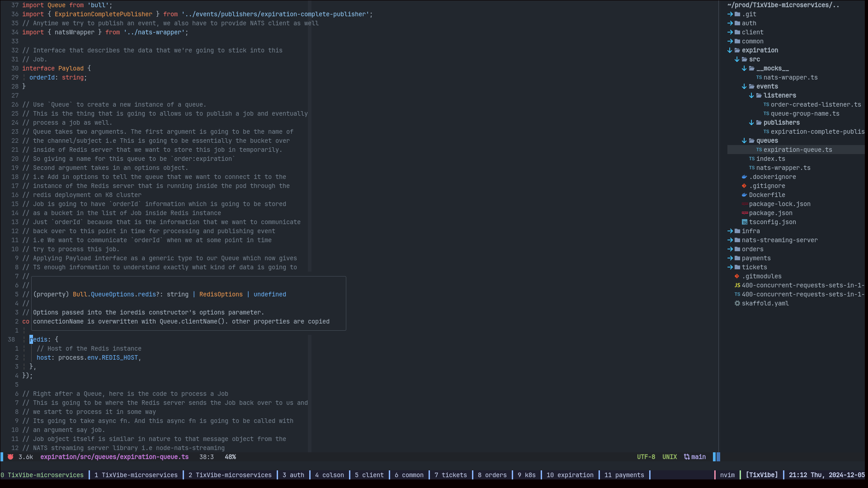Click the git icon next to .gitignore
Viewport: 868px width, 488px height.
click(x=744, y=186)
